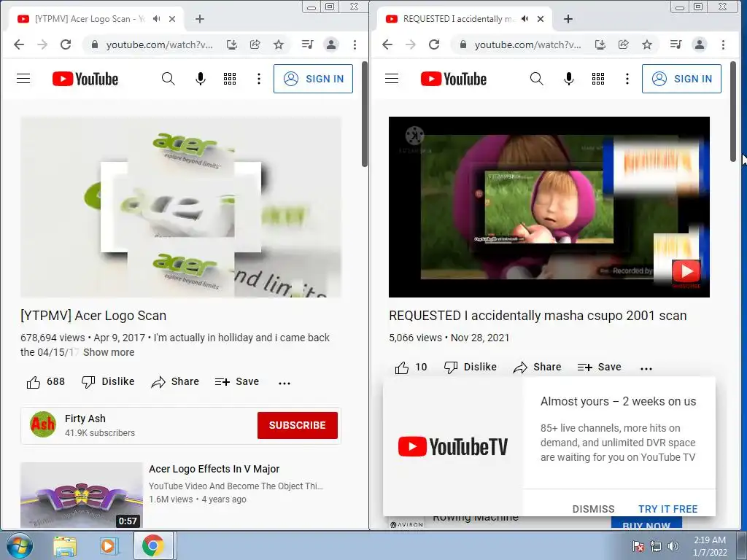Open YouTube apps grid in right window
Screen dimensions: 747x560
point(598,79)
